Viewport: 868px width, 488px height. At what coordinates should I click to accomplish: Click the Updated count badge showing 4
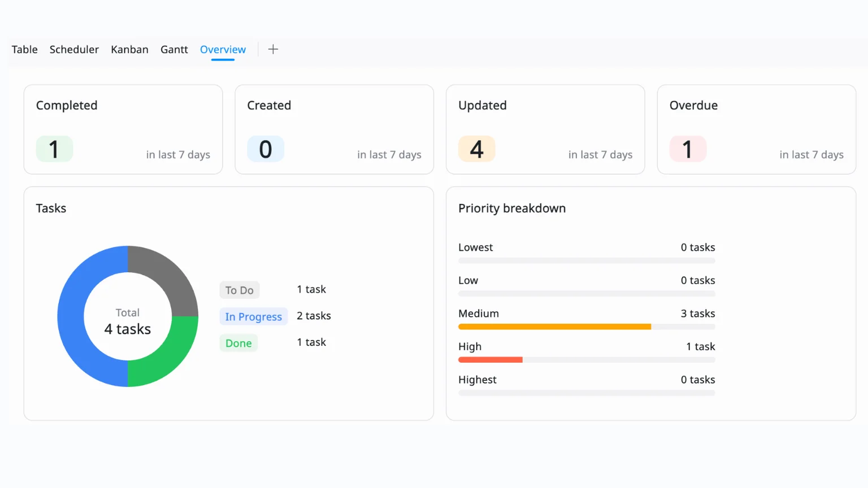coord(476,149)
